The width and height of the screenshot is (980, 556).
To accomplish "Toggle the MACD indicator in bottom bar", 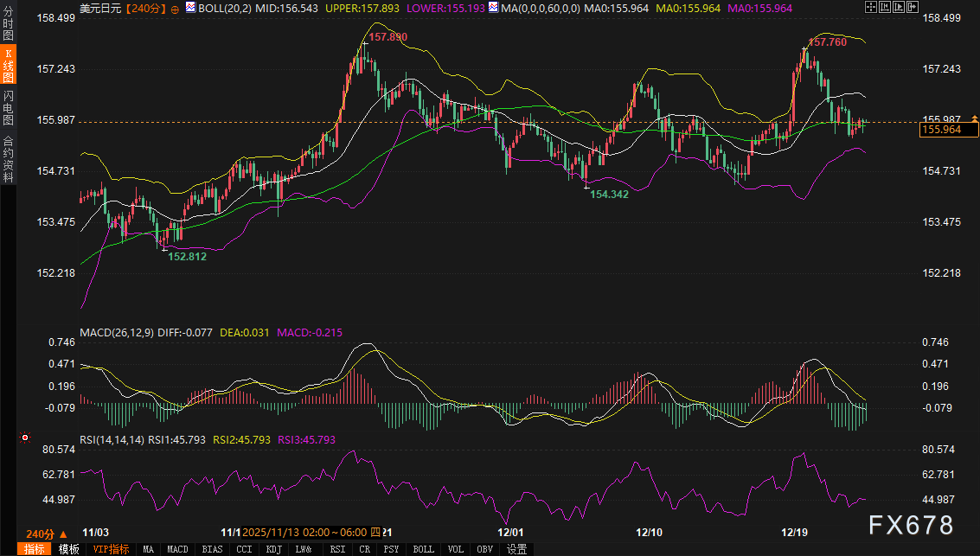I will (x=177, y=549).
